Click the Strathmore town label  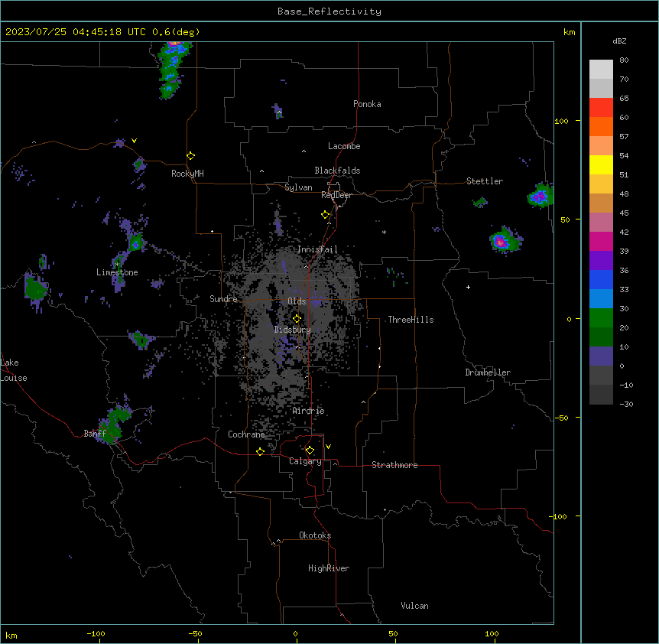[394, 465]
